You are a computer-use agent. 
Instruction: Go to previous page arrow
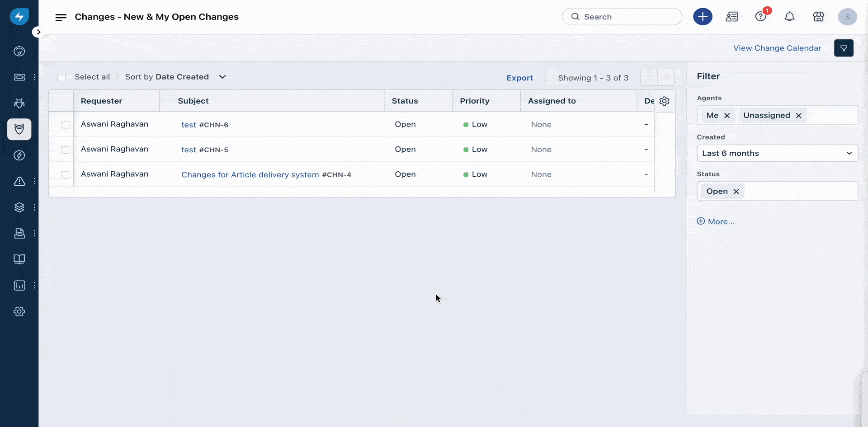649,78
